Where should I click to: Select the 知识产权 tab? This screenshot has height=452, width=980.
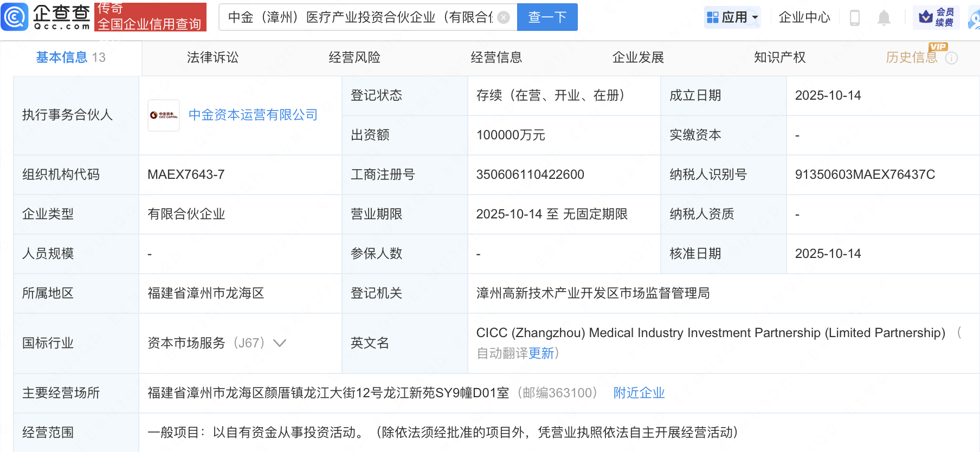tap(779, 57)
